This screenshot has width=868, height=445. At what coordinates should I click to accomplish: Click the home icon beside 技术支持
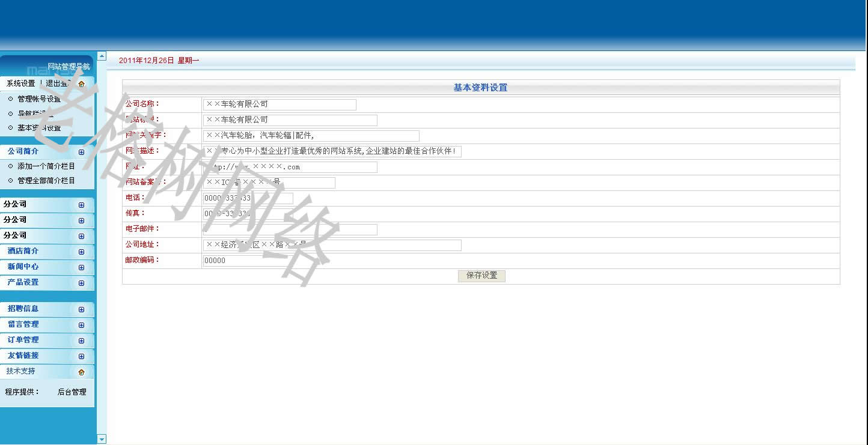click(x=82, y=372)
